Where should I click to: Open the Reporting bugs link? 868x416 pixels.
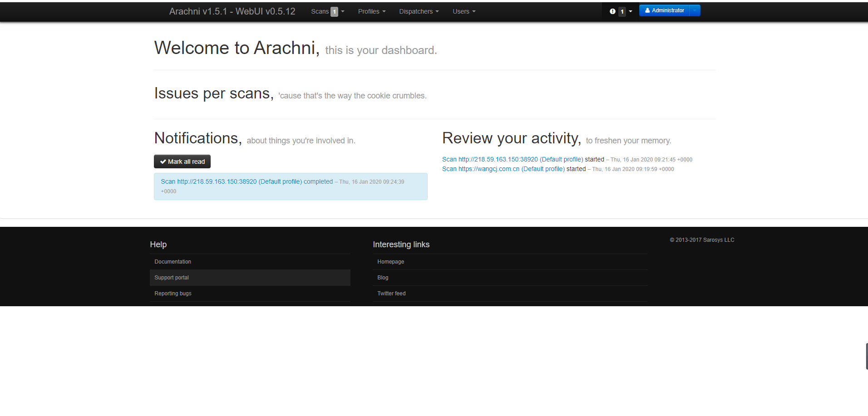[x=173, y=294]
